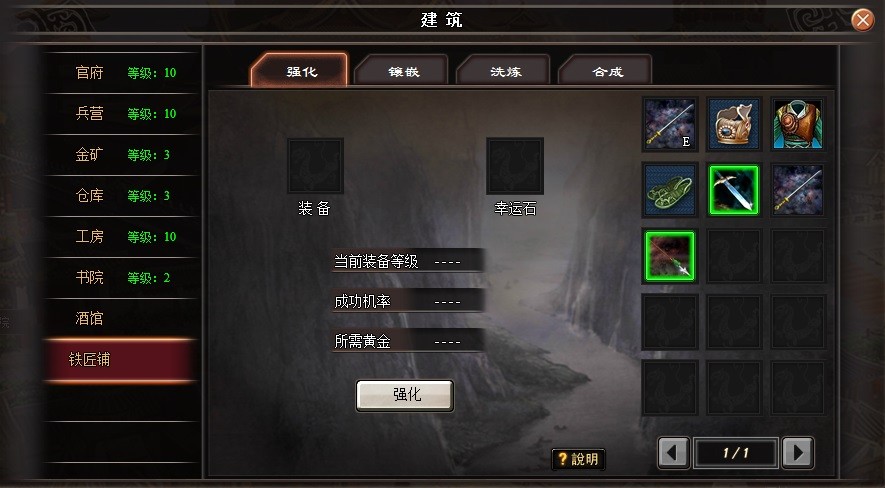Viewport: 885px width, 488px height.
Task: Select 兵营 building in the sidebar
Action: (x=121, y=114)
